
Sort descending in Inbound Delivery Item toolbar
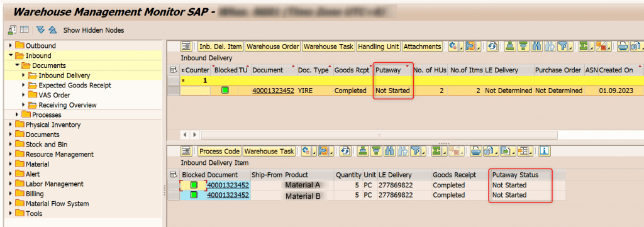click(375, 151)
